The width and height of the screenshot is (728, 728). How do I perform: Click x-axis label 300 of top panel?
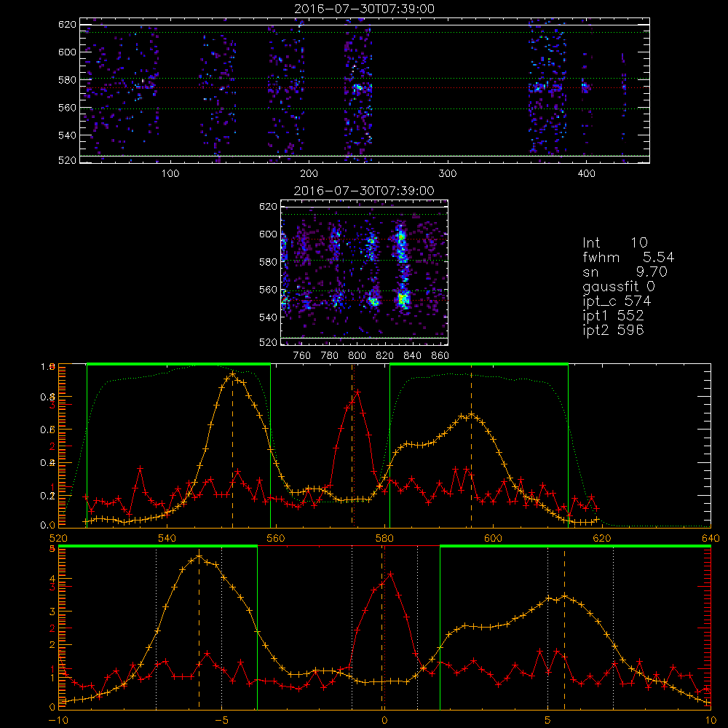click(x=448, y=174)
